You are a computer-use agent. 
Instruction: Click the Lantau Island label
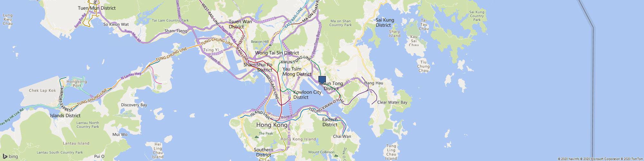pyautogui.click(x=76, y=143)
